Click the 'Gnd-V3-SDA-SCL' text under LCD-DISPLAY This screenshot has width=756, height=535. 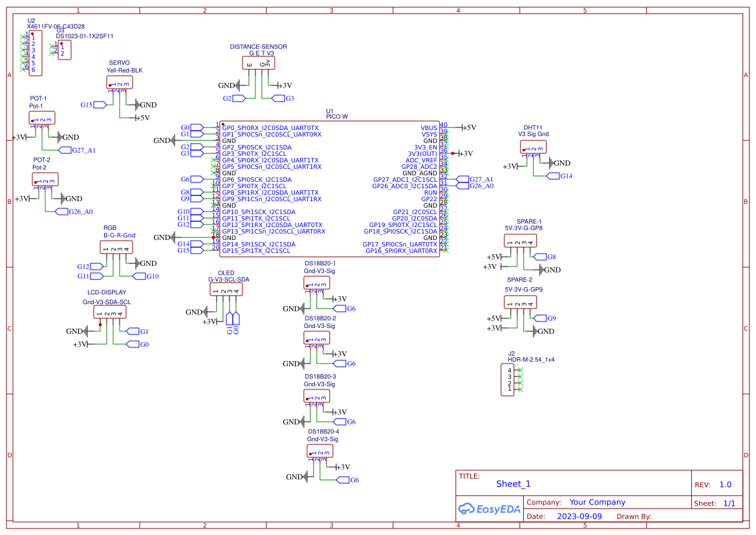coord(107,302)
